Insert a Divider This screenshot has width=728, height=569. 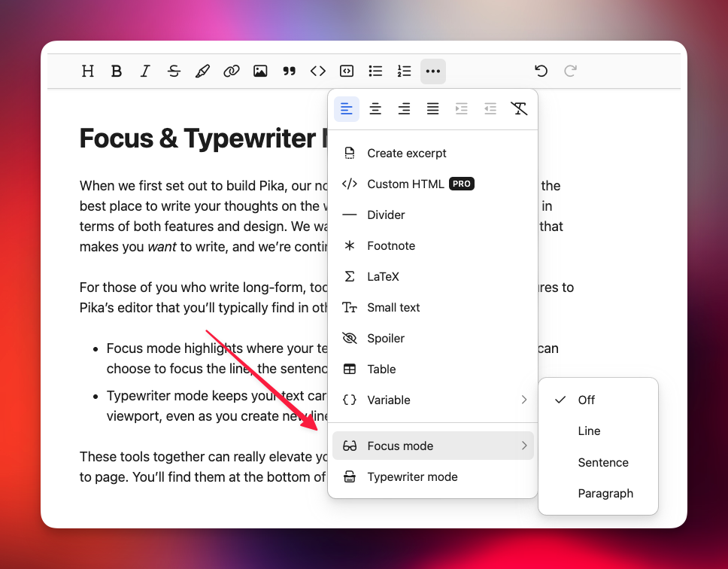coord(432,215)
